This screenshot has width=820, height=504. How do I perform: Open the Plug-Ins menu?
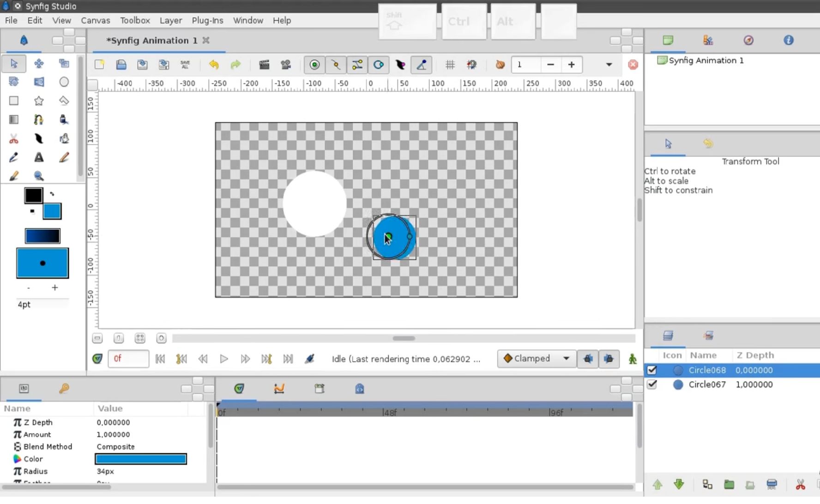[207, 20]
